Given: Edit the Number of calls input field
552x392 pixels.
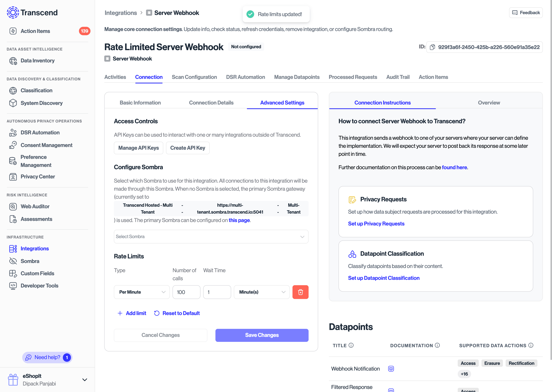Looking at the screenshot, I should click(186, 292).
